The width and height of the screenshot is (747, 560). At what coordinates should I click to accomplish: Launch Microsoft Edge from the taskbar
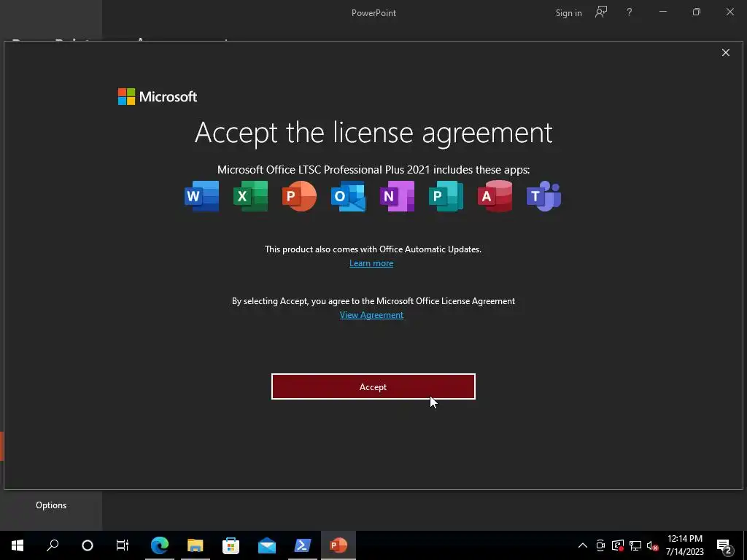pos(160,545)
